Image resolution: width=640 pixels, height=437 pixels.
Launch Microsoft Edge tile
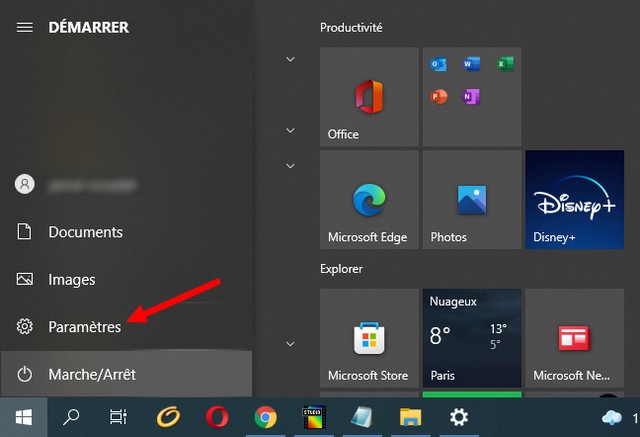369,200
